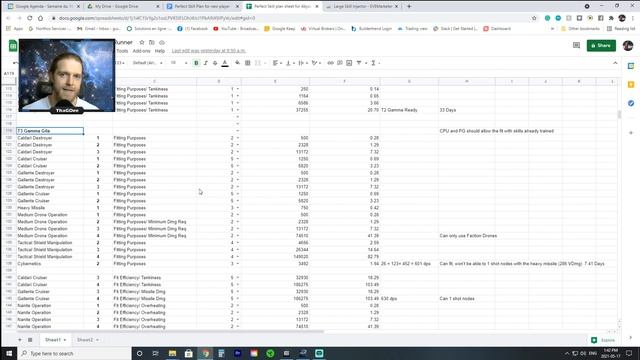This screenshot has width=640, height=360.
Task: Click the side panel add-ons plus icon
Action: 631,133
